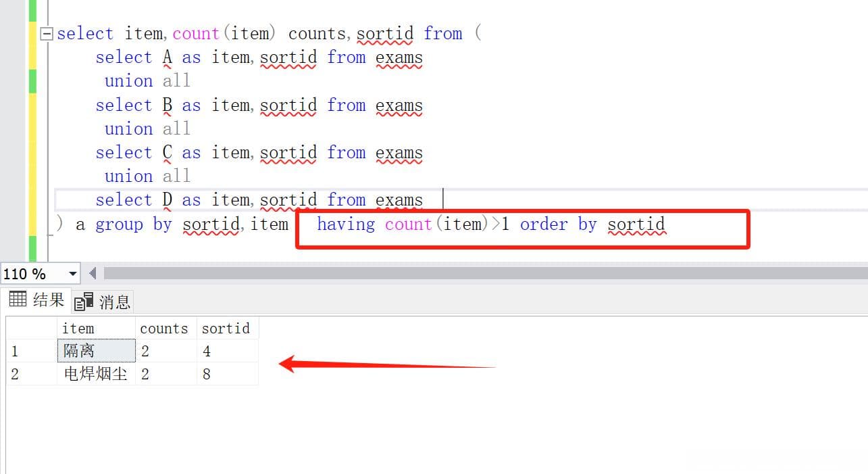Click the last 'union all' line
Viewport: 868px width, 474px height.
tap(147, 176)
